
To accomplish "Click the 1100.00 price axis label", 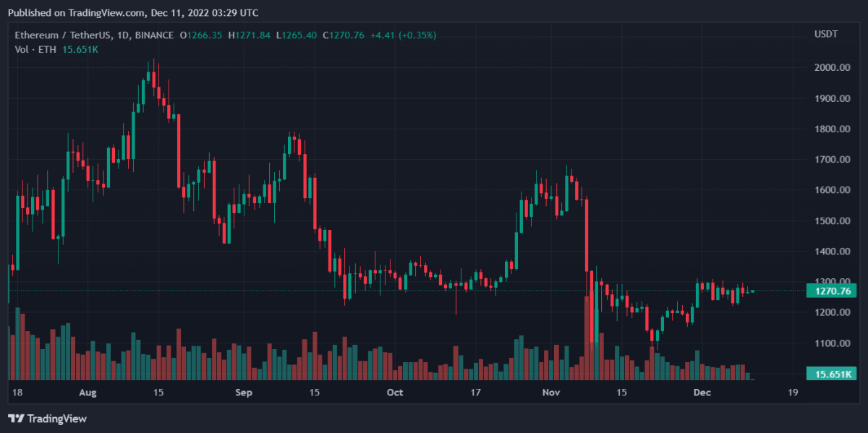I will point(830,343).
